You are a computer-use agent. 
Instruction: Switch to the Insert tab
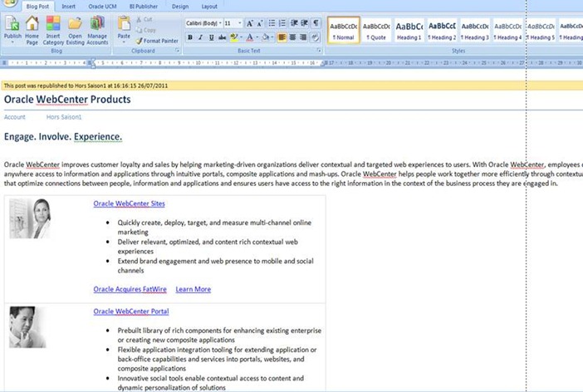pyautogui.click(x=68, y=7)
